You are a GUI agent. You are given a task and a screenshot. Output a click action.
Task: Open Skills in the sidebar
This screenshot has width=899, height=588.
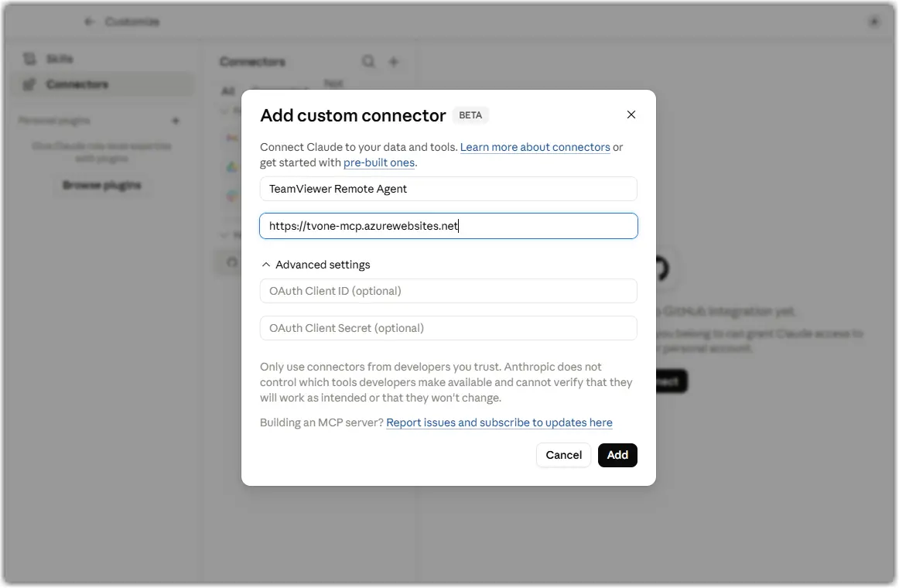click(x=103, y=59)
